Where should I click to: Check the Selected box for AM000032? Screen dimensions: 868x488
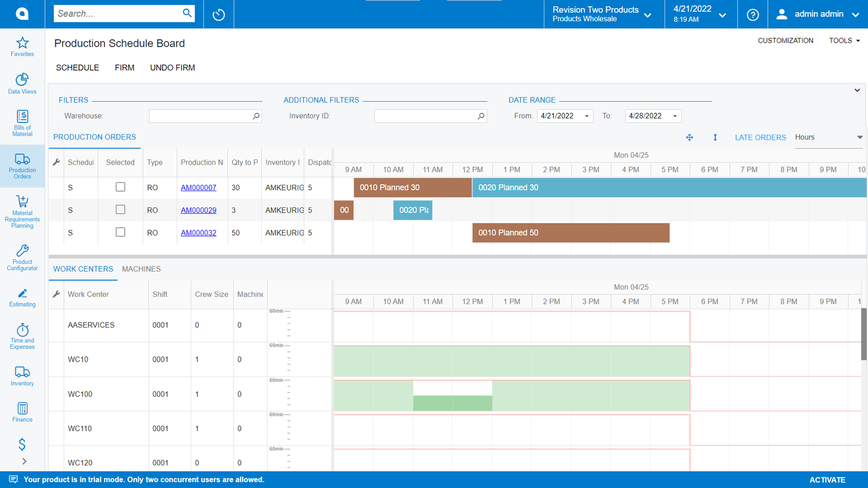(x=120, y=232)
